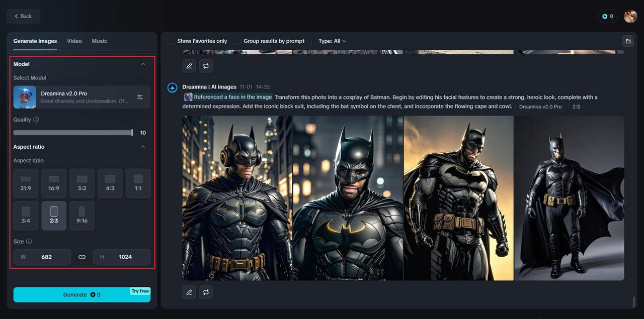Click the Referenced a face in the image tag
This screenshot has height=319, width=644.
[228, 97]
